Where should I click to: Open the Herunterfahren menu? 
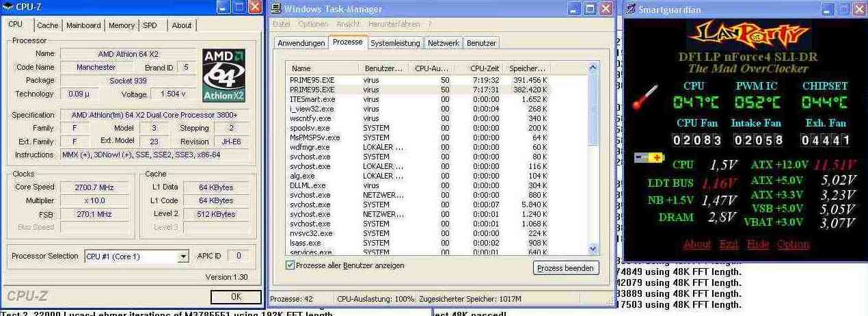pos(394,24)
